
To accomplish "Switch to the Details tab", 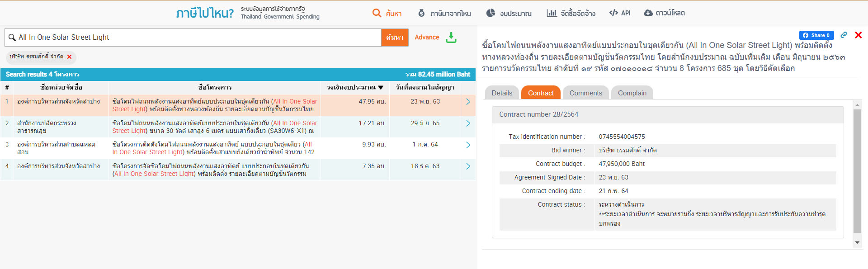I will pyautogui.click(x=502, y=93).
